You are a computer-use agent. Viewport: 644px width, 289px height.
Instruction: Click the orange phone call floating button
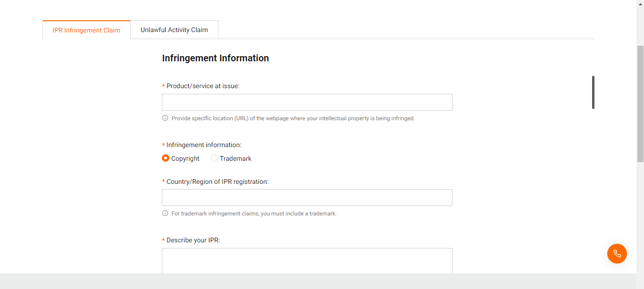point(617,254)
